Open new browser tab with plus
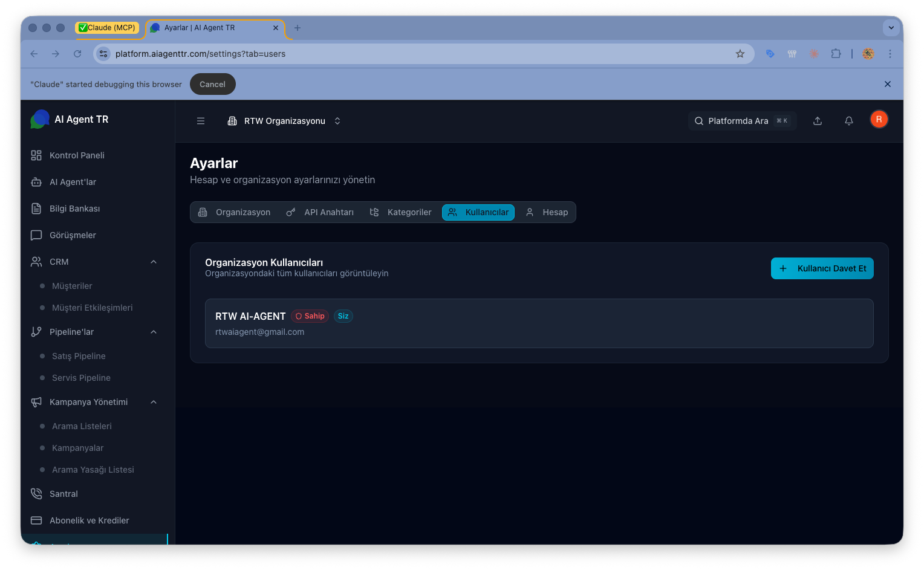The height and width of the screenshot is (570, 924). coord(298,28)
